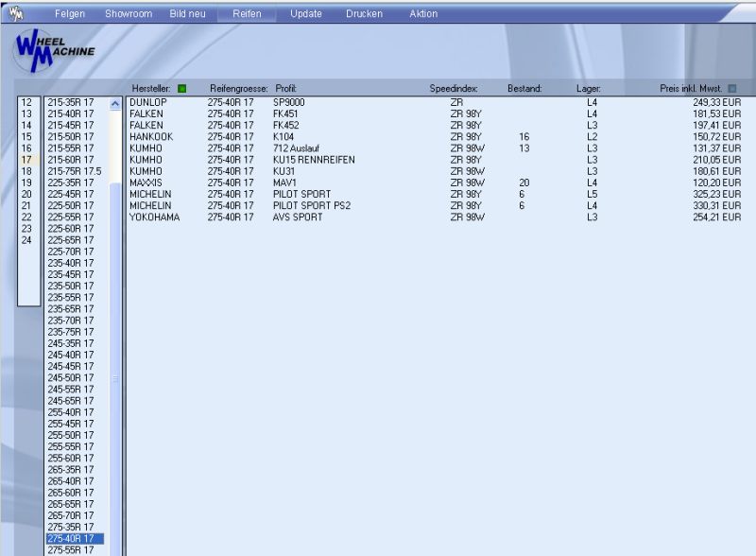
Task: Select highlighted tire size 275-40R 17
Action: click(75, 539)
